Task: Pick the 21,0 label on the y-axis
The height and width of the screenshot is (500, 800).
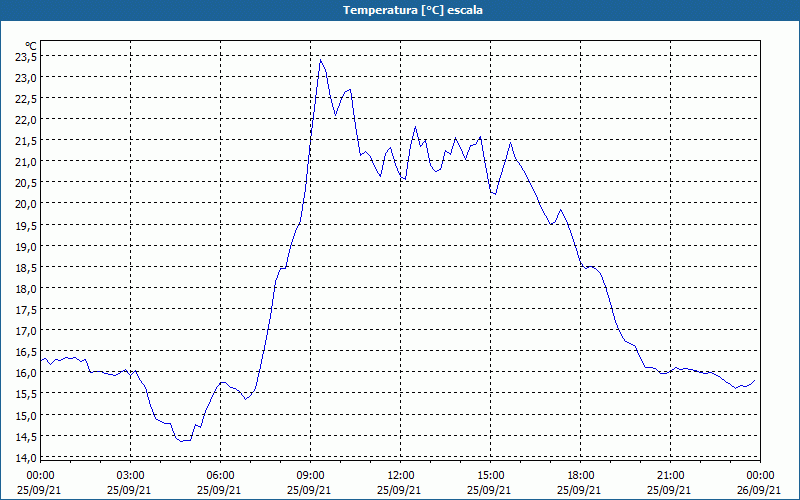Action: pyautogui.click(x=26, y=162)
